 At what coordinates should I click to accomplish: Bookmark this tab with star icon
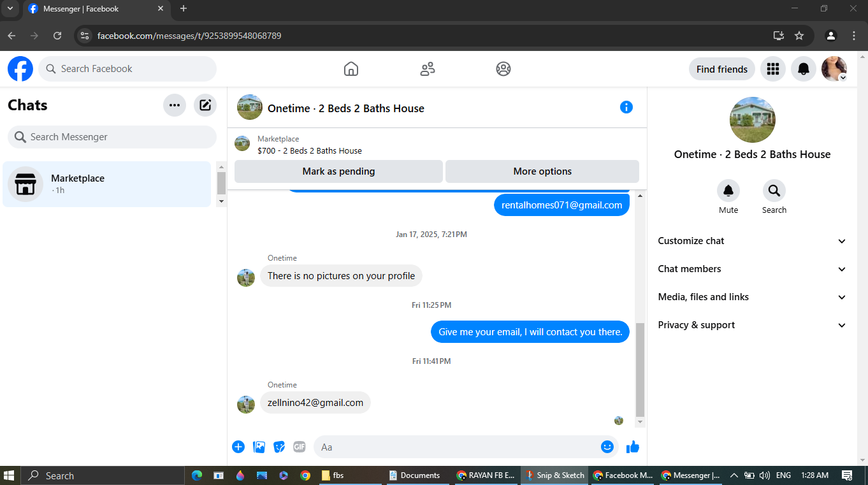tap(799, 36)
